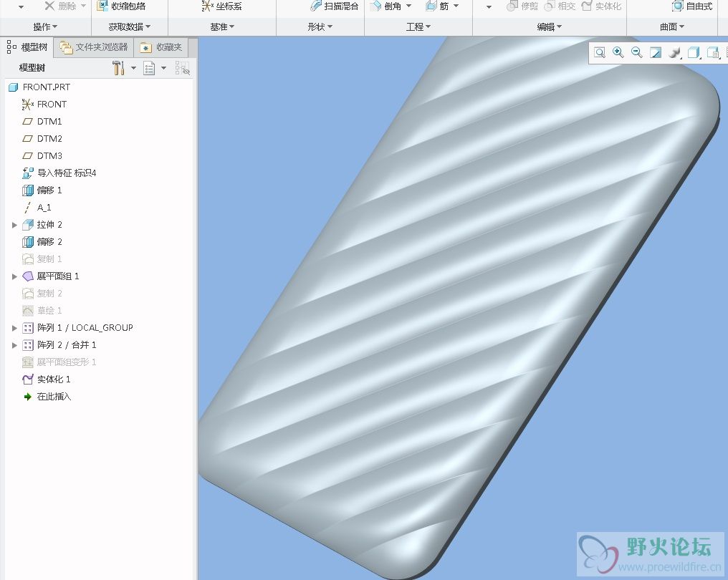The image size is (728, 580).
Task: Click the 修剪 trim tool
Action: (522, 6)
